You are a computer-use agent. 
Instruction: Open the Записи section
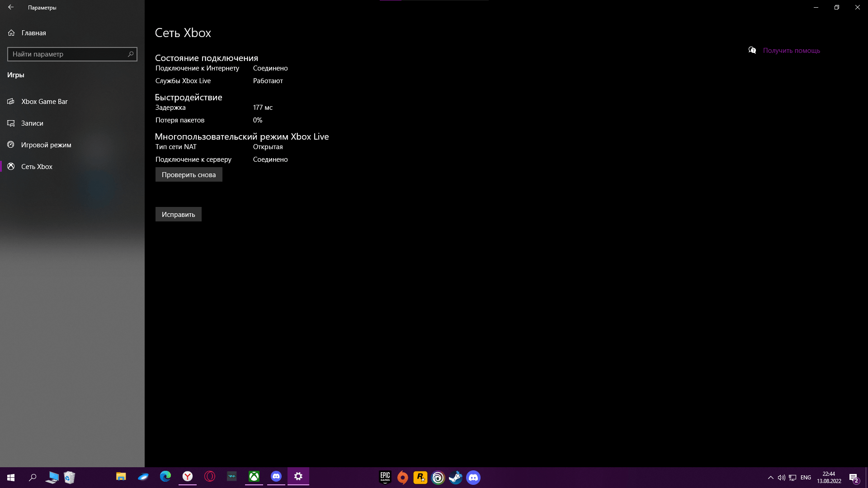tap(72, 123)
